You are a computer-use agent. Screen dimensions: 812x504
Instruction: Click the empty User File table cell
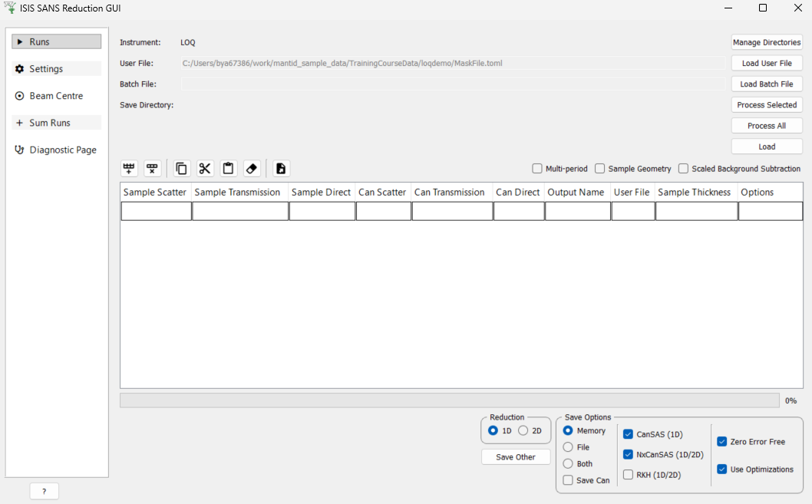[633, 211]
